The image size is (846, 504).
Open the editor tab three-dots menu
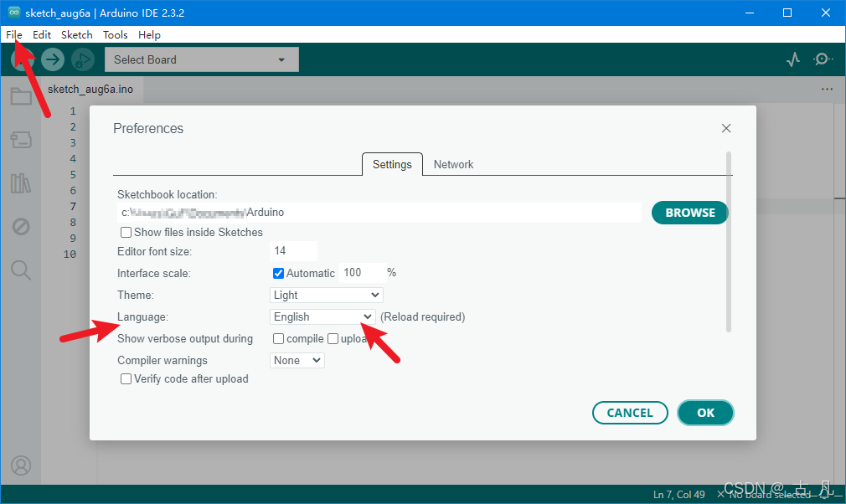[827, 89]
